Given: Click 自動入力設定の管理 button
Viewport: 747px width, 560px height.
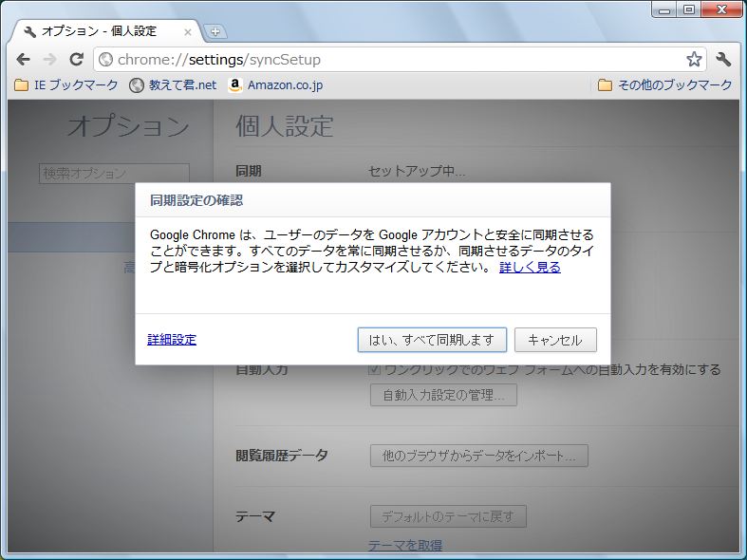Looking at the screenshot, I should point(443,395).
